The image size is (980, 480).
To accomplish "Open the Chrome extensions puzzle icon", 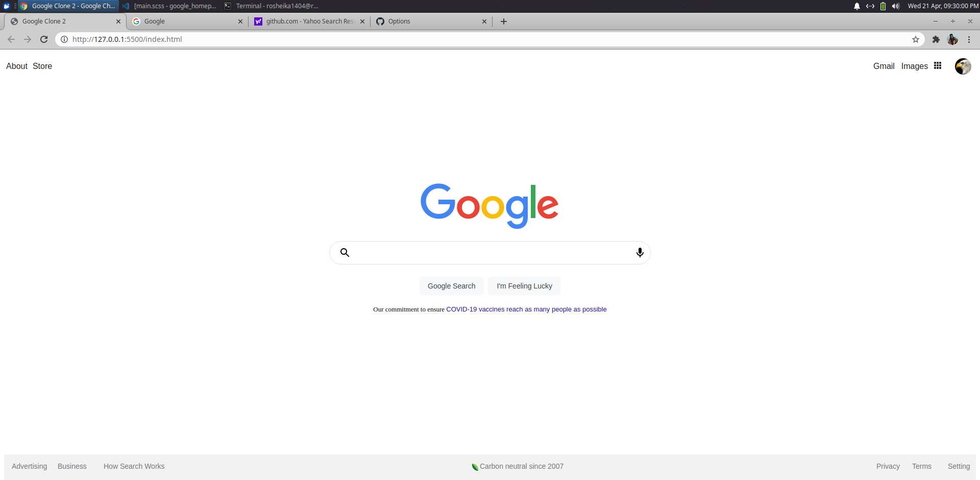I will (936, 39).
